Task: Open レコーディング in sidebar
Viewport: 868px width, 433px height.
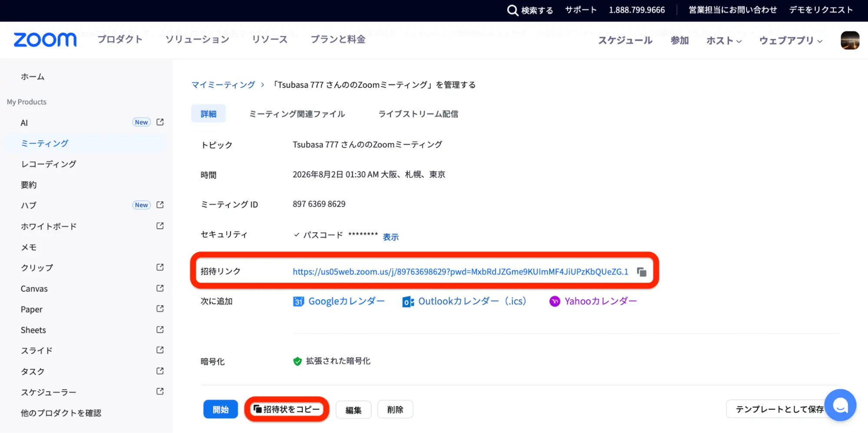Action: point(49,164)
